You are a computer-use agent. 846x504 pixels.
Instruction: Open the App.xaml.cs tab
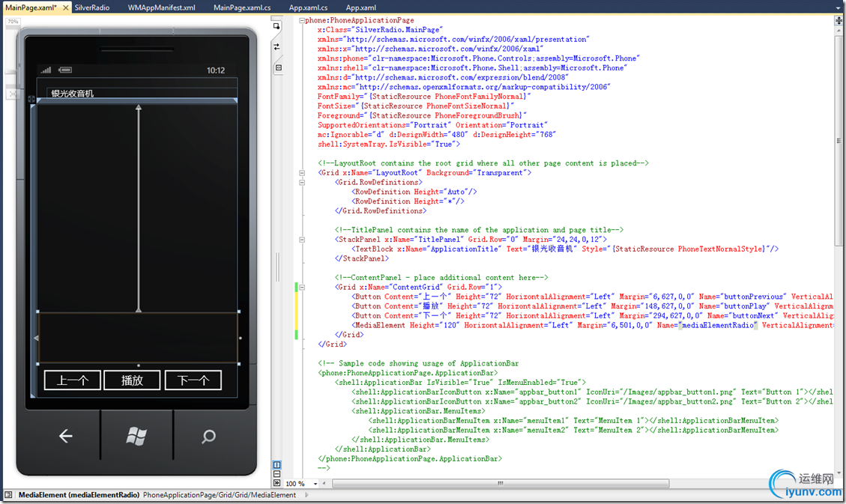tap(308, 7)
